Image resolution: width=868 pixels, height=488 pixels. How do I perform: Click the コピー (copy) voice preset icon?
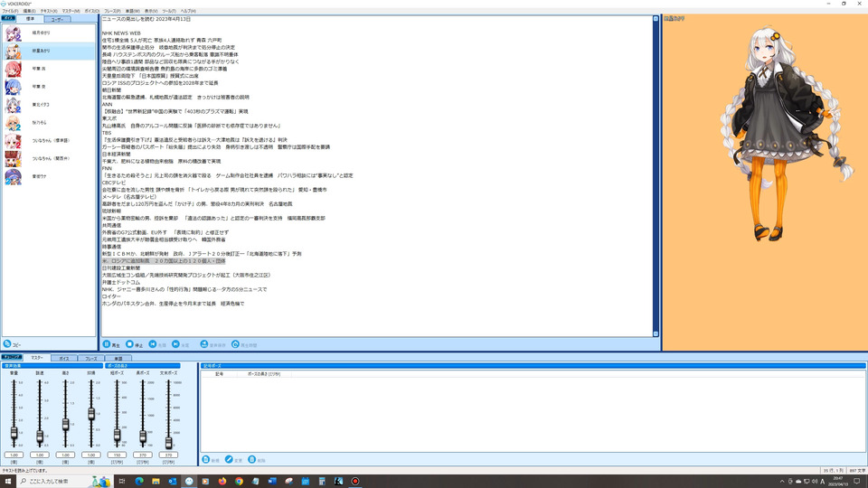[x=7, y=343]
